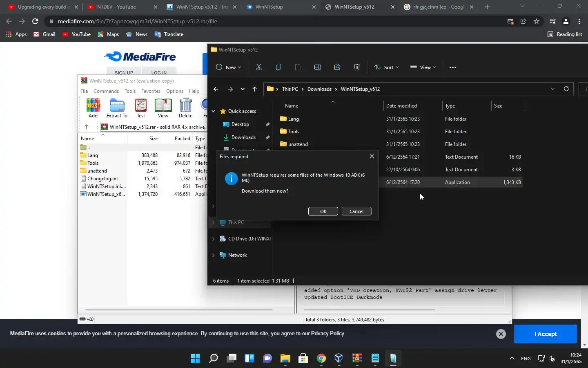Open Reading list in bookmarks bar
The height and width of the screenshot is (368, 588).
[x=565, y=34]
